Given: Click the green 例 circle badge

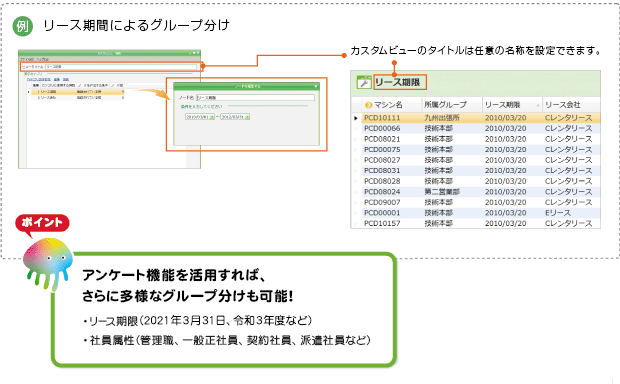Looking at the screenshot, I should [x=23, y=26].
